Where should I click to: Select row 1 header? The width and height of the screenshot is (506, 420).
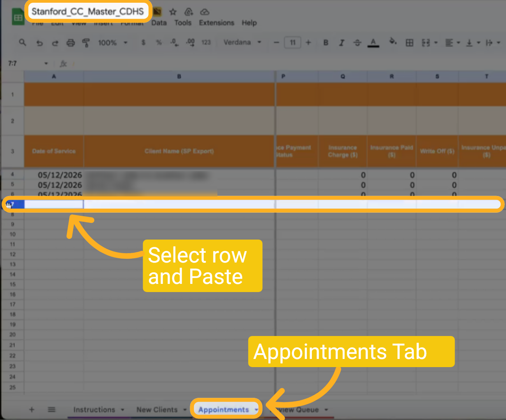click(12, 94)
